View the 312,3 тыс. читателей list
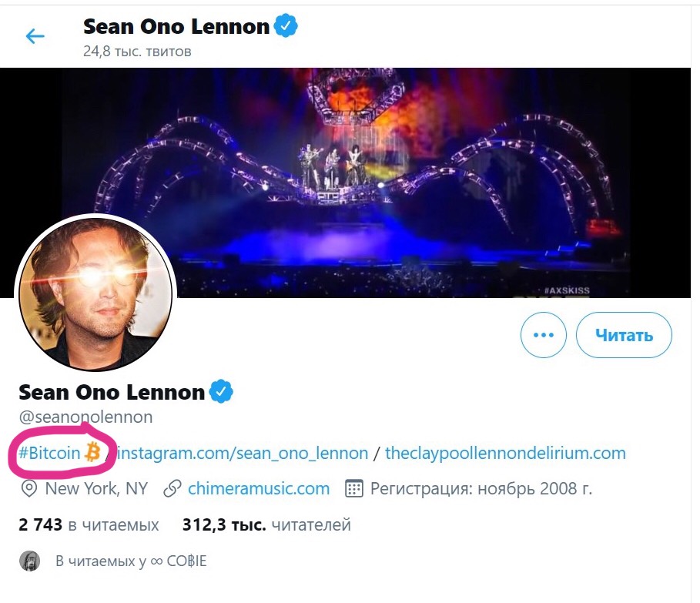Image resolution: width=700 pixels, height=603 pixels. [266, 525]
